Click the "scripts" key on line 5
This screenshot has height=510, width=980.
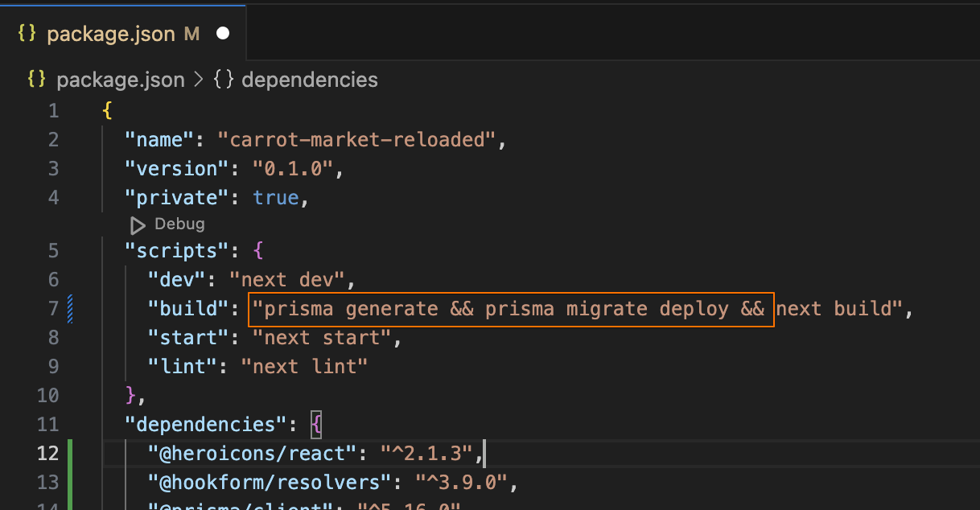pos(178,251)
